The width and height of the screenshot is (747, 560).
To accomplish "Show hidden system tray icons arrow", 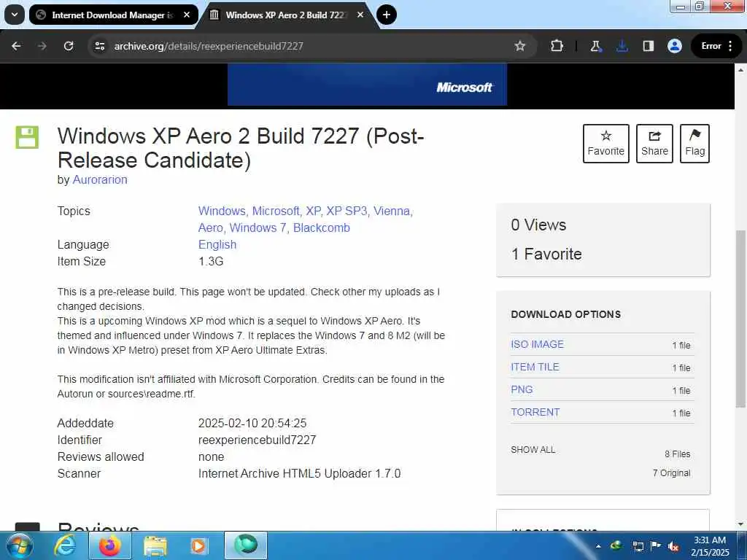I will [x=598, y=546].
